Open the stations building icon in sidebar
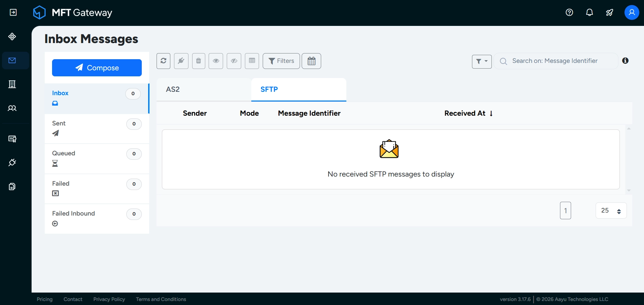644x305 pixels. point(12,84)
